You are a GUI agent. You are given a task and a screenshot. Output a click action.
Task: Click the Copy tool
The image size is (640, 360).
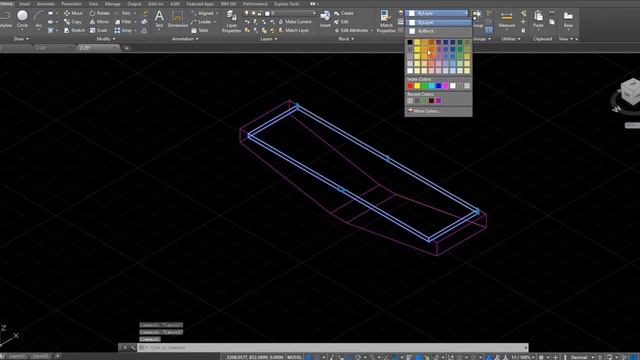73,22
